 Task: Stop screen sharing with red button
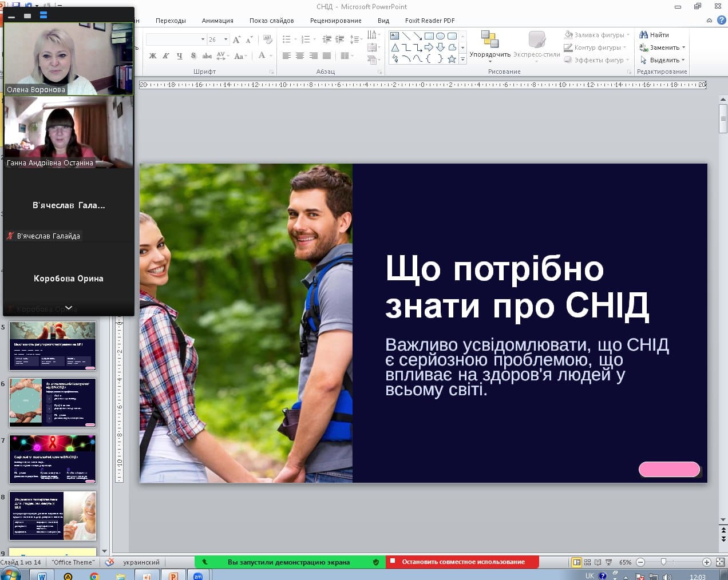(x=462, y=562)
